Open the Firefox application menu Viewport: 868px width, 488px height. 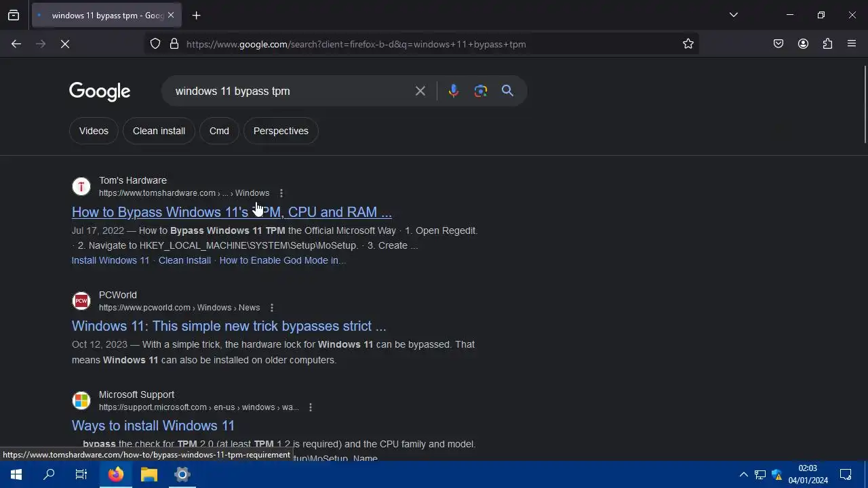(x=852, y=44)
